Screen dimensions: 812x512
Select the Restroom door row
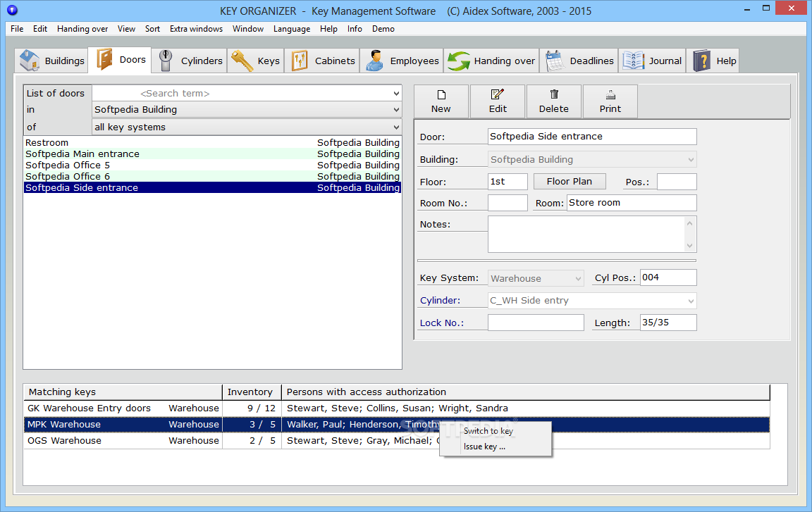[212, 143]
